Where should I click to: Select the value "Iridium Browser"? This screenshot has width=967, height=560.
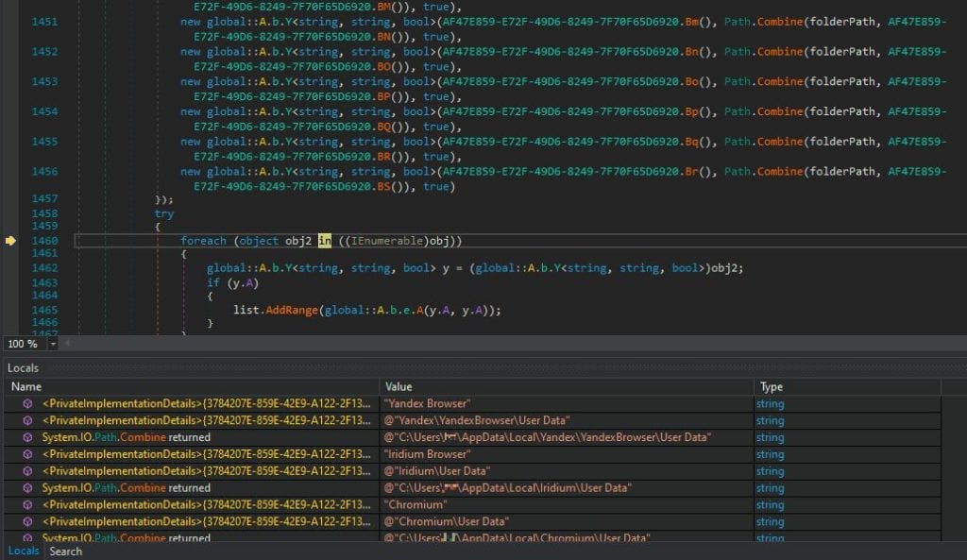pyautogui.click(x=428, y=454)
